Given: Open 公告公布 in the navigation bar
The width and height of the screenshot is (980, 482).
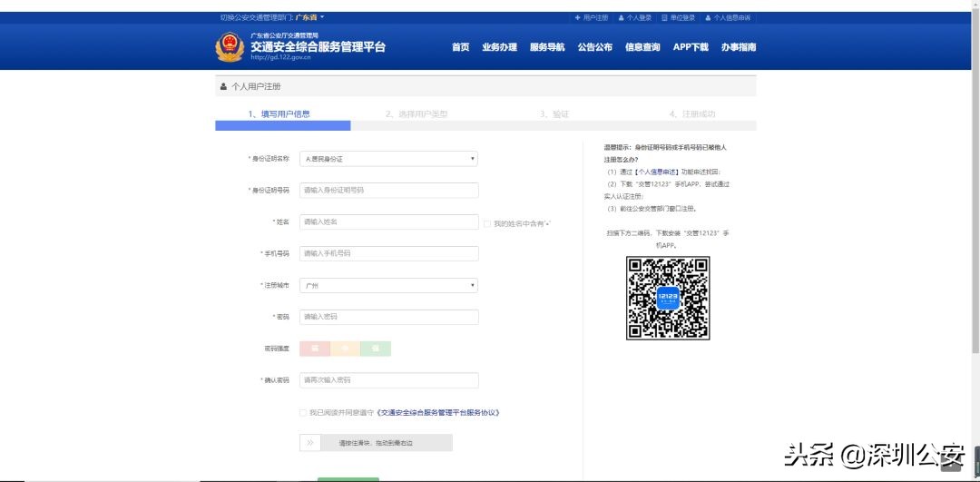Looking at the screenshot, I should 595,47.
